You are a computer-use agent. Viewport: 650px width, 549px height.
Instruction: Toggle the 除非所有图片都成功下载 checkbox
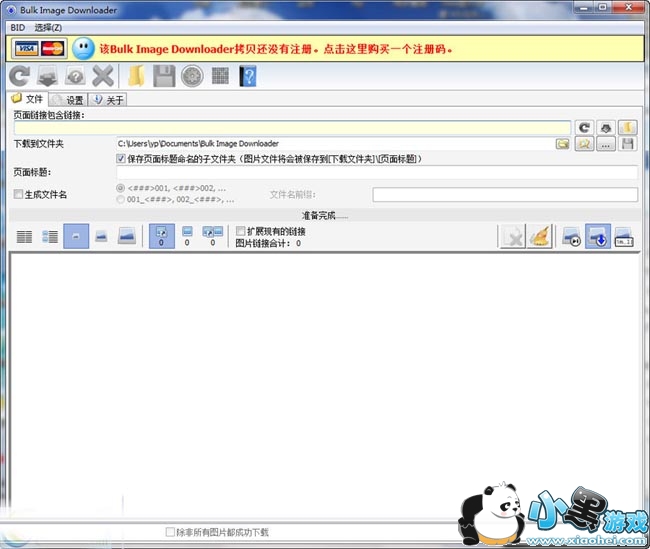pos(170,532)
